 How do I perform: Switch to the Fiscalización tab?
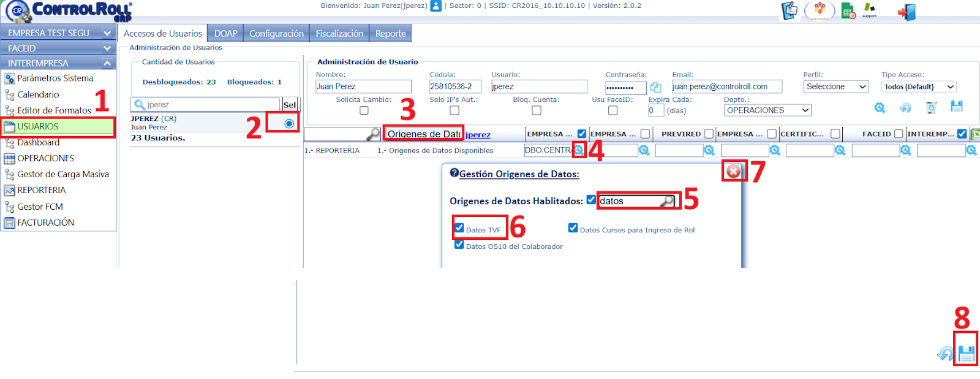pos(339,34)
